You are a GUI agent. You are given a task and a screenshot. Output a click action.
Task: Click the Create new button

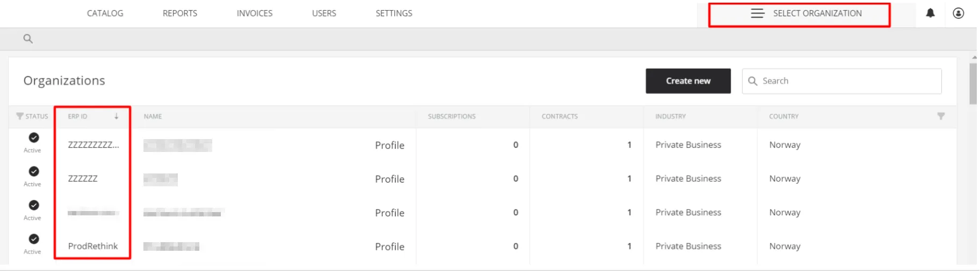tap(688, 81)
